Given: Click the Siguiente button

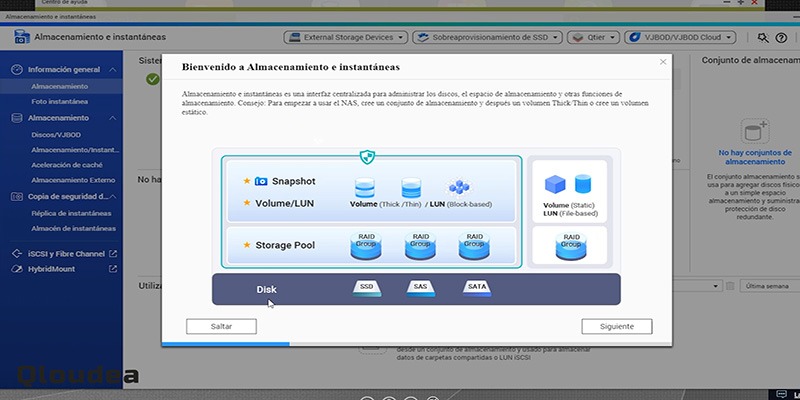Looking at the screenshot, I should click(616, 327).
